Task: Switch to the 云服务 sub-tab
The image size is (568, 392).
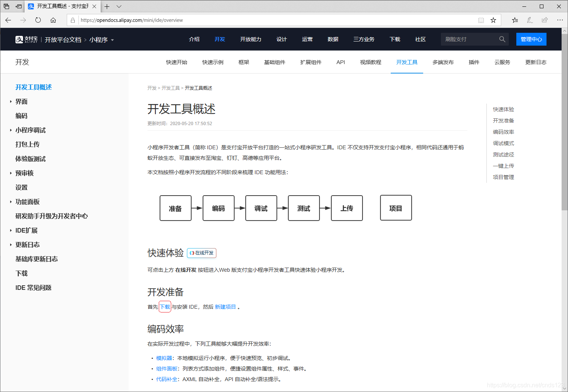Action: pyautogui.click(x=502, y=62)
